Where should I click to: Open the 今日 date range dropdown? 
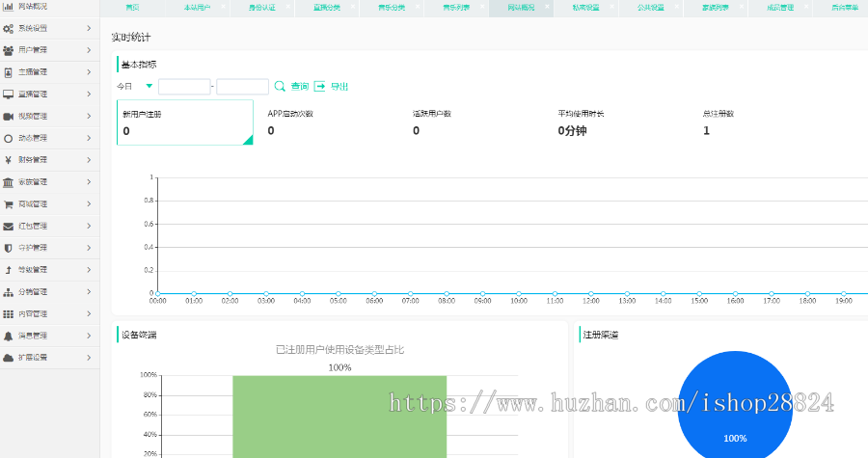tap(149, 87)
